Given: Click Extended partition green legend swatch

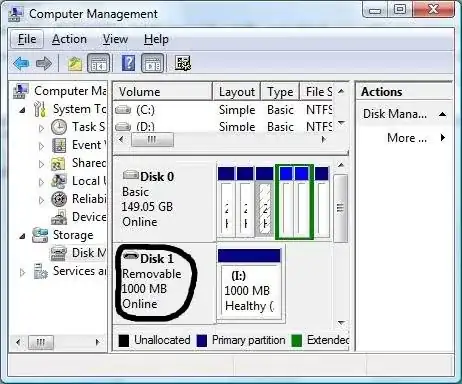Looking at the screenshot, I should click(x=296, y=340).
